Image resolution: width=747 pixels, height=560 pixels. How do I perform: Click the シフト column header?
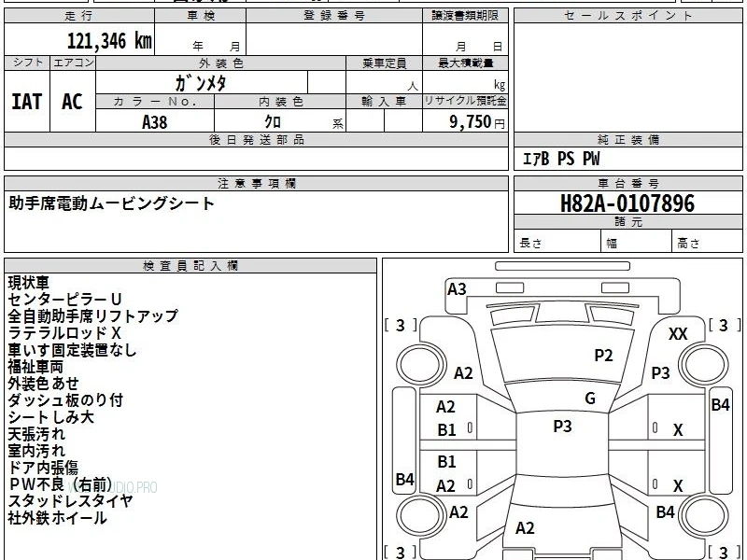point(27,63)
